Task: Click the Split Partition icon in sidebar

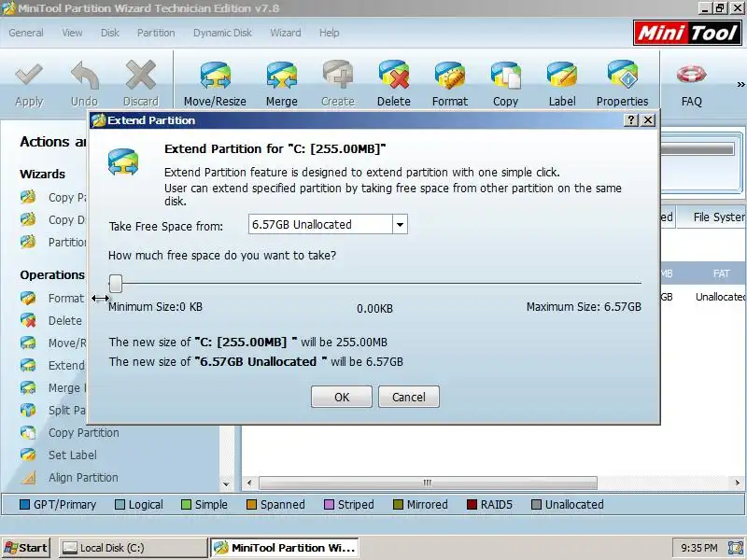Action: pyautogui.click(x=28, y=410)
